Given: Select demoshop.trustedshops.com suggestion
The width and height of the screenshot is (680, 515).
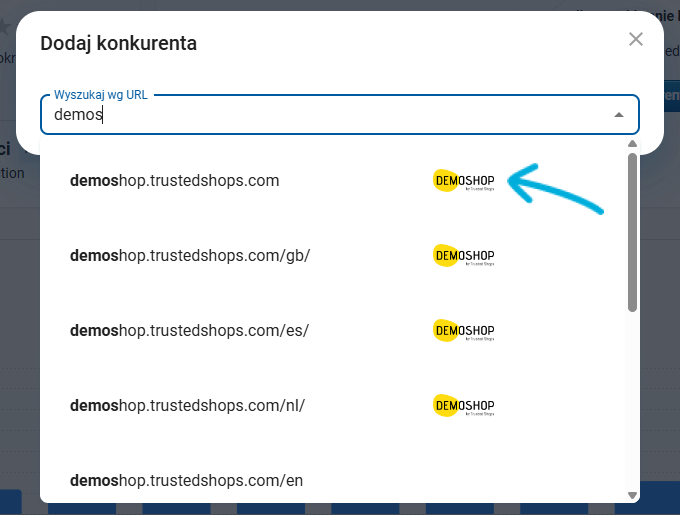Looking at the screenshot, I should tap(175, 181).
